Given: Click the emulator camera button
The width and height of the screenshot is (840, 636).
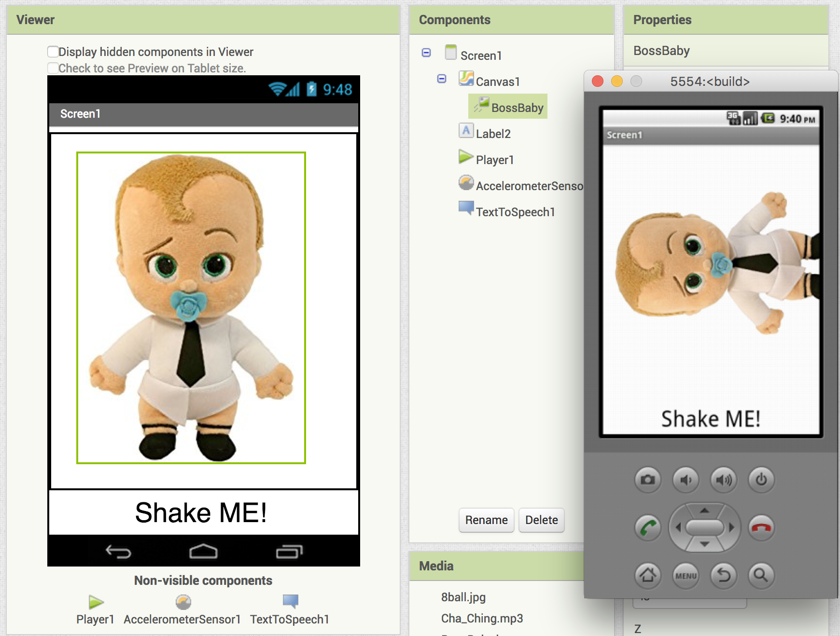Looking at the screenshot, I should click(647, 480).
